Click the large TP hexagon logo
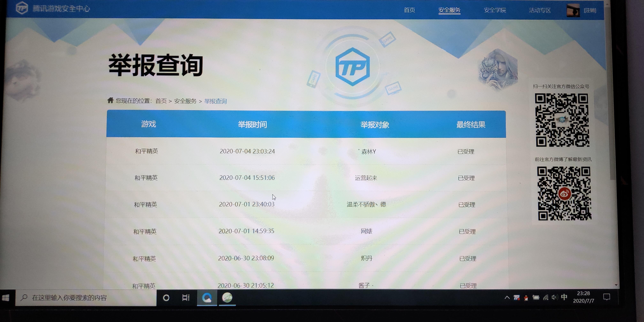 353,67
